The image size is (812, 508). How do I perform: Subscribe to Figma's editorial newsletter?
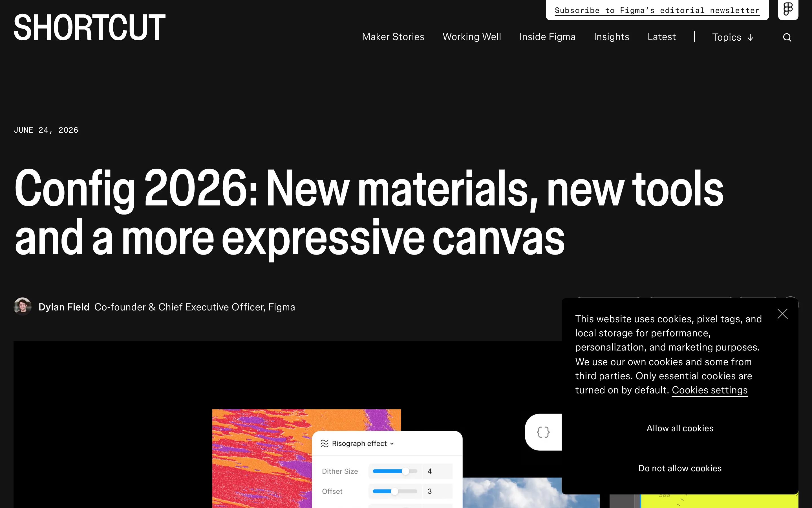click(657, 10)
